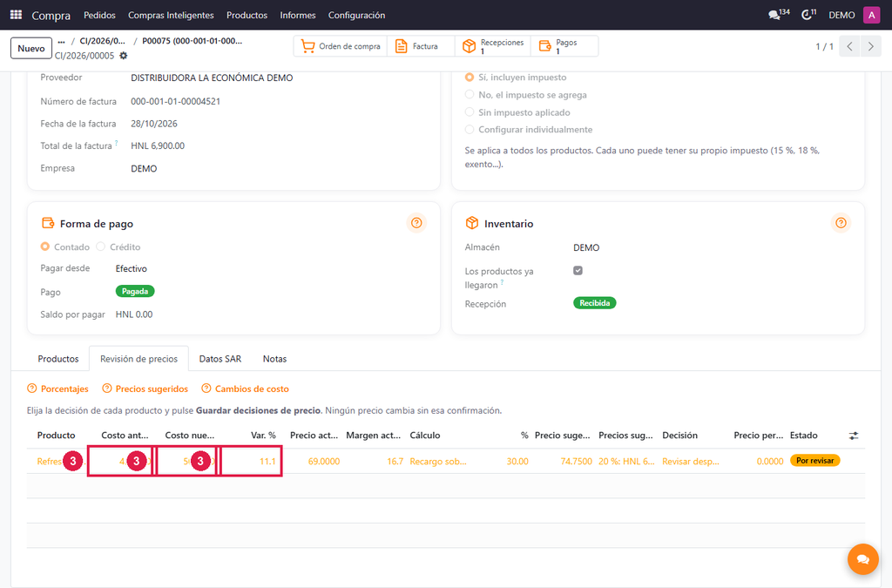The height and width of the screenshot is (588, 892).
Task: Open the Pedidos menu
Action: (99, 15)
